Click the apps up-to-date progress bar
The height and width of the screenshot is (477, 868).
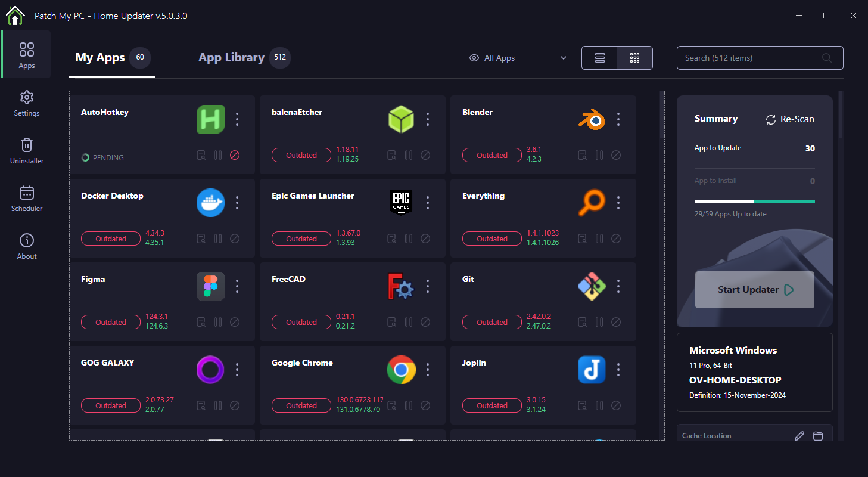pos(755,202)
